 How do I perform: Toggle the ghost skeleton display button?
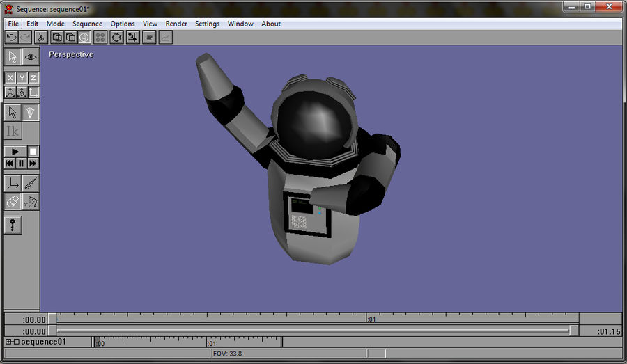tap(31, 201)
